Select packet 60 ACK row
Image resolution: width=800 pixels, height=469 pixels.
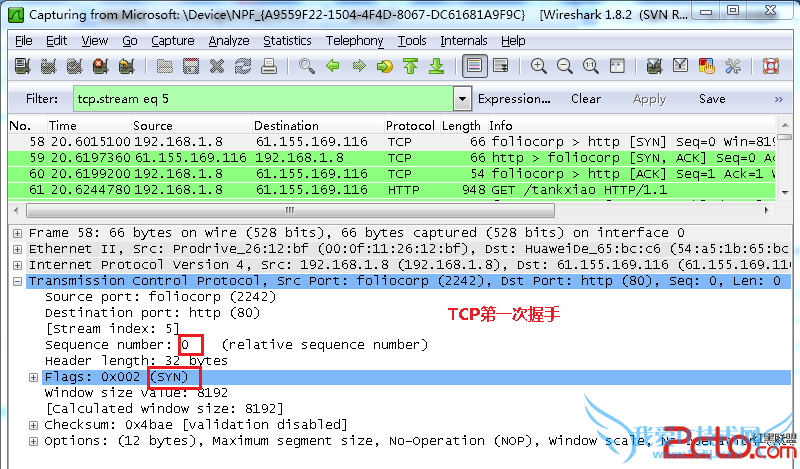pos(392,174)
